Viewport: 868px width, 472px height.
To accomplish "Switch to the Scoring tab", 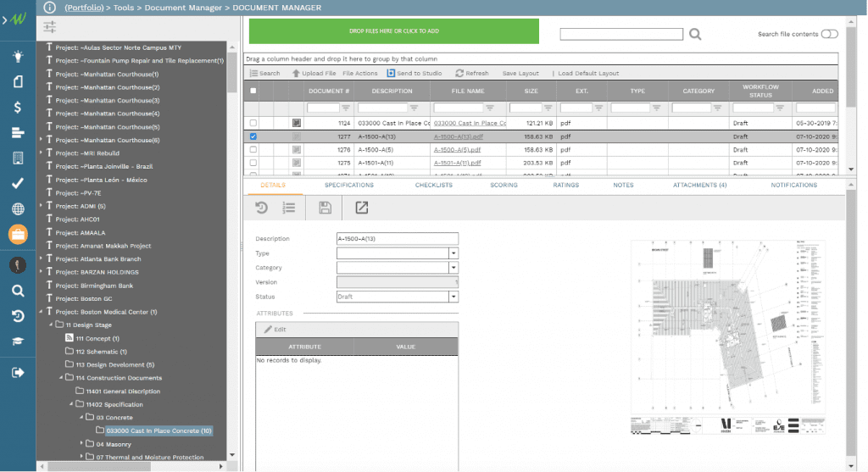I will click(x=504, y=186).
